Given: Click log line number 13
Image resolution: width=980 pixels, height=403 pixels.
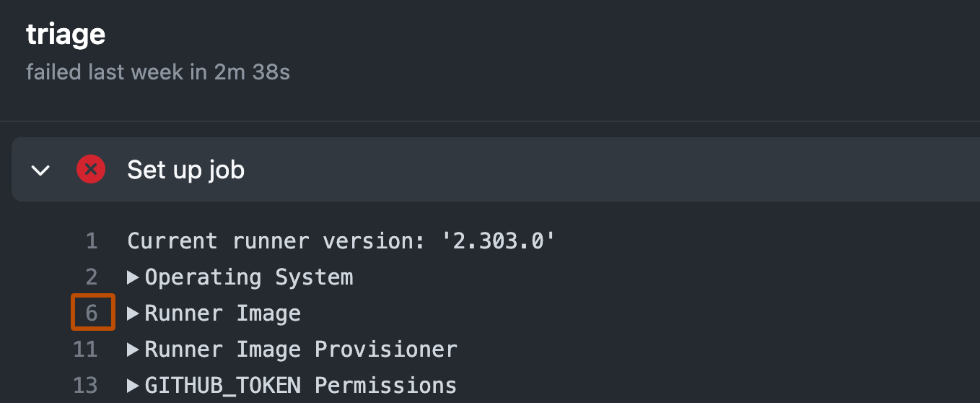Looking at the screenshot, I should click(85, 386).
